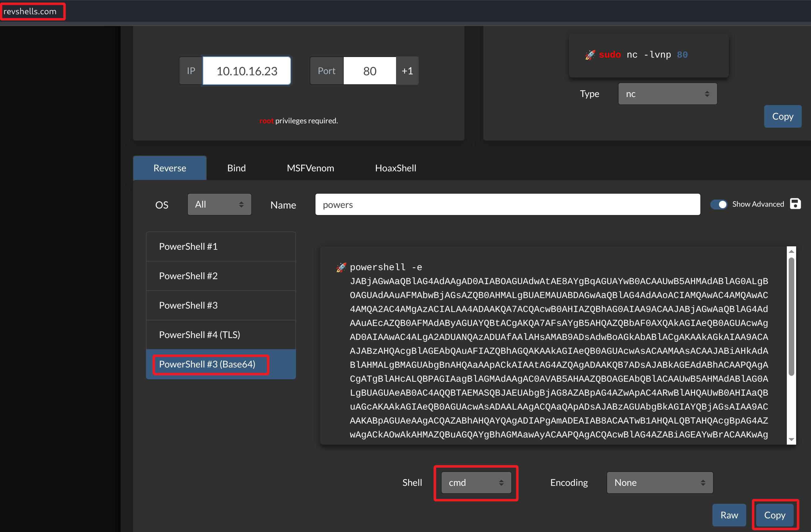The image size is (811, 532).
Task: Increment port with the +1 button
Action: [x=407, y=71]
